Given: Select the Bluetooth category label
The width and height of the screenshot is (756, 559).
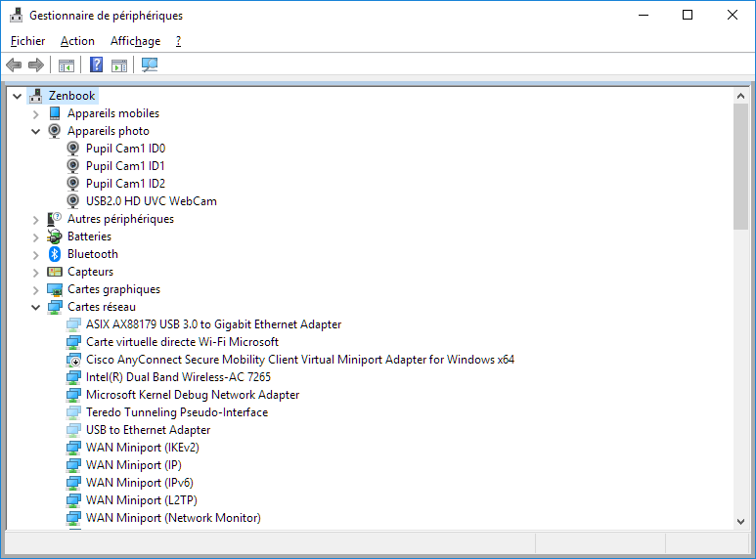Looking at the screenshot, I should (x=93, y=254).
